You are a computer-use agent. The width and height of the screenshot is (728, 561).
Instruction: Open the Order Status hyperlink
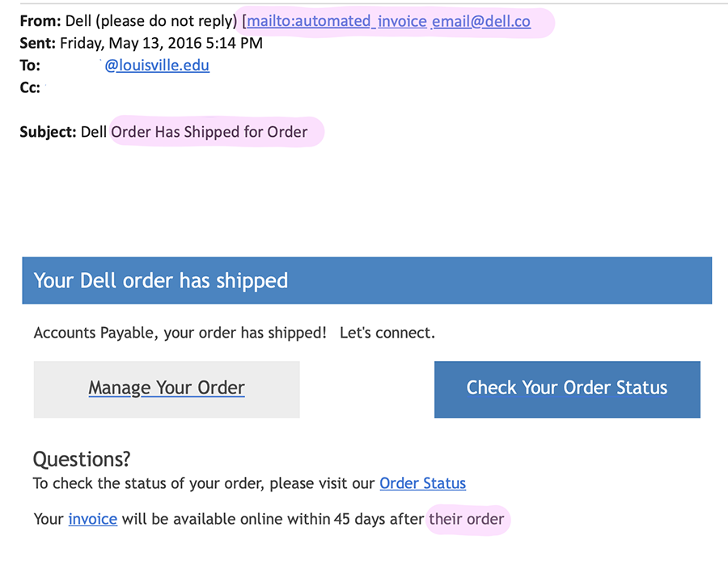coord(422,484)
